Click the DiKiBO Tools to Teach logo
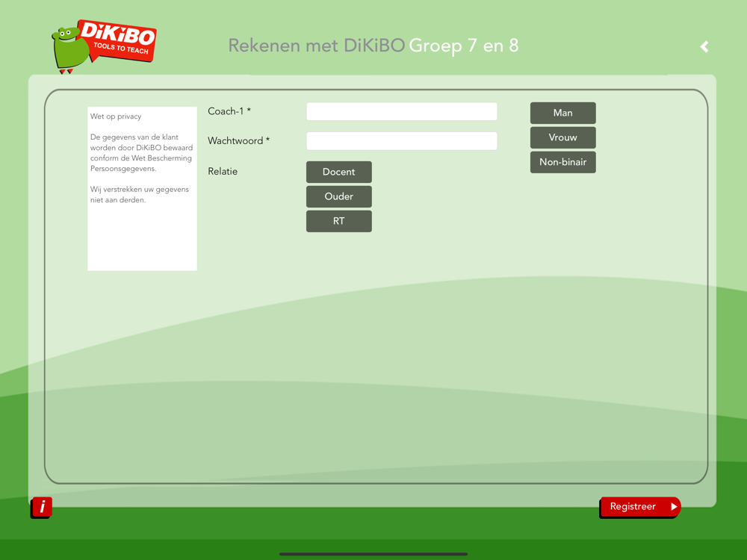 click(104, 46)
